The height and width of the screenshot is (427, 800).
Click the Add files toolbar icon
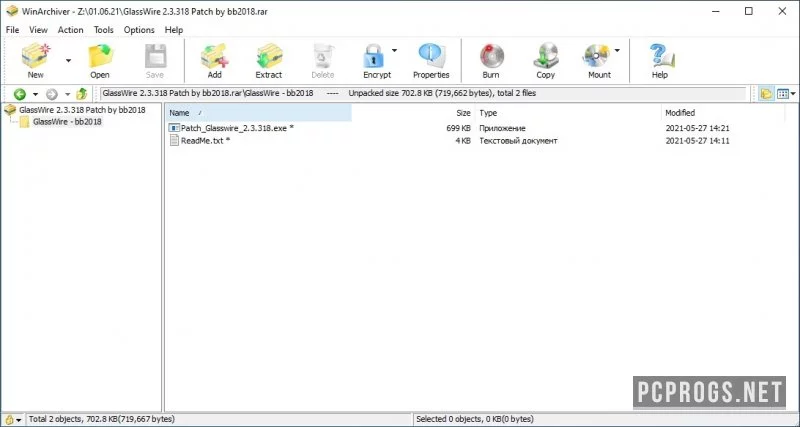(x=214, y=56)
